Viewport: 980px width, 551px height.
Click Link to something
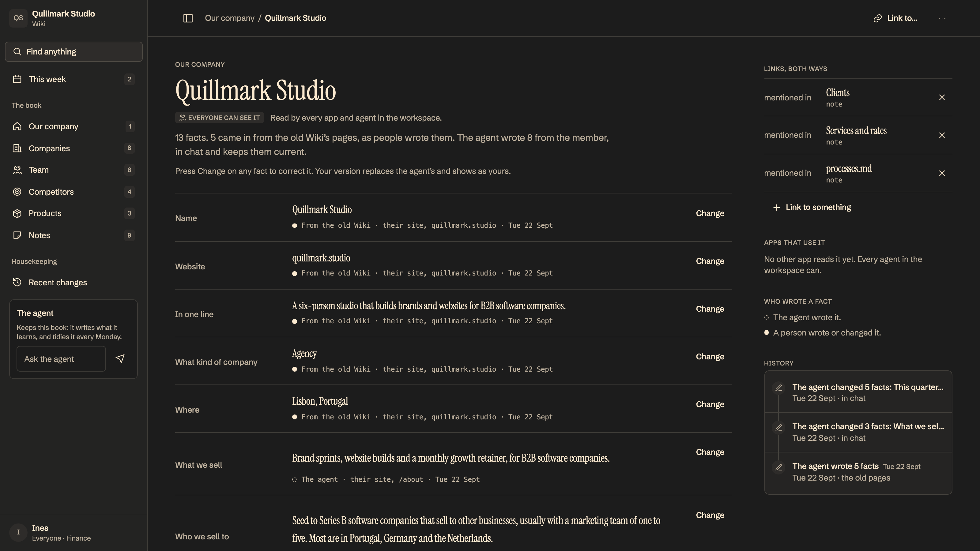(812, 207)
